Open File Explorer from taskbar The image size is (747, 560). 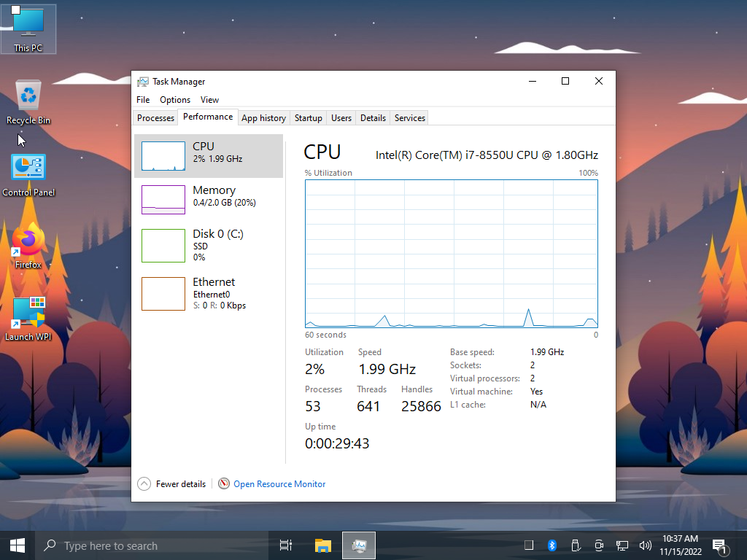pyautogui.click(x=322, y=545)
